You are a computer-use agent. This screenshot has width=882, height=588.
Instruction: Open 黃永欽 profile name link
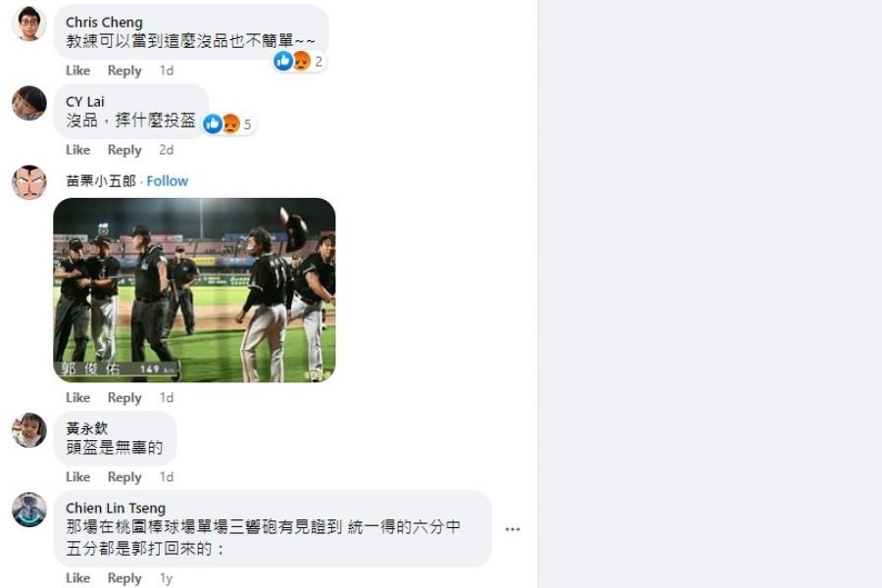(86, 428)
